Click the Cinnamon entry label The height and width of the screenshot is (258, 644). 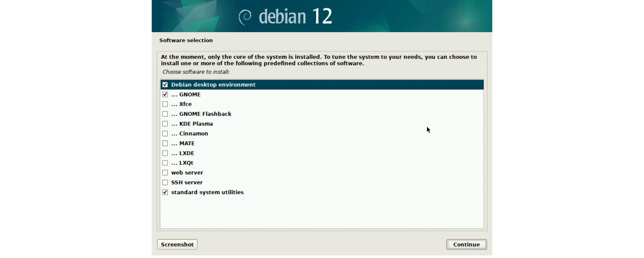[194, 134]
